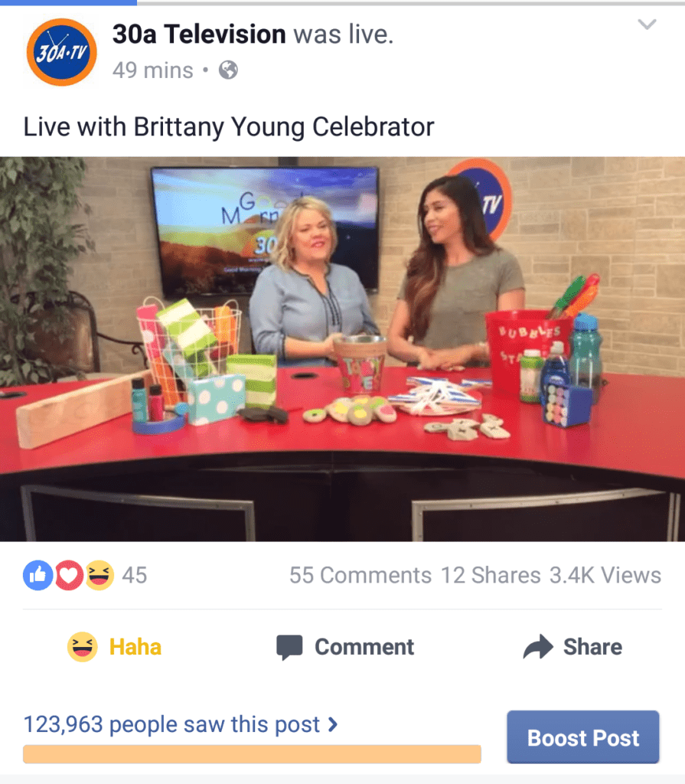Open the 30A-TV profile picture
Image resolution: width=685 pixels, height=784 pixels.
point(61,52)
